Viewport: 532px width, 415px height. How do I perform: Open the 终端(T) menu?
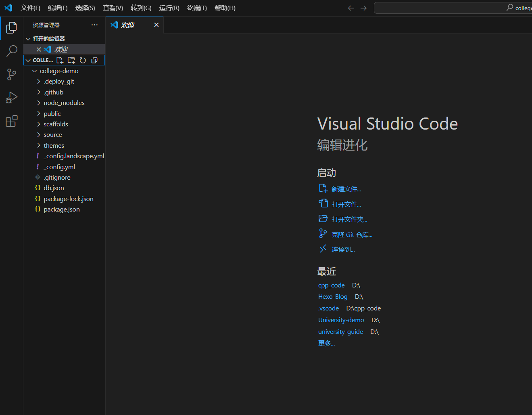click(x=197, y=8)
